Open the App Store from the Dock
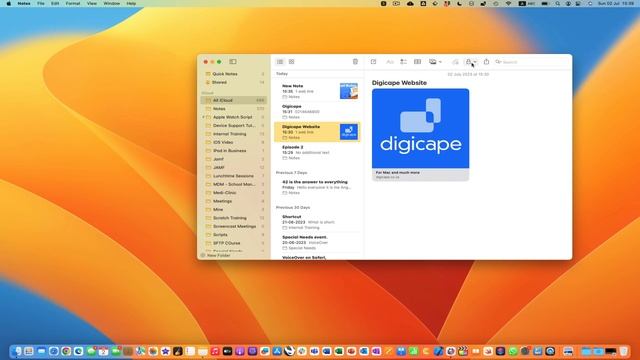640x360 pixels. click(277, 351)
